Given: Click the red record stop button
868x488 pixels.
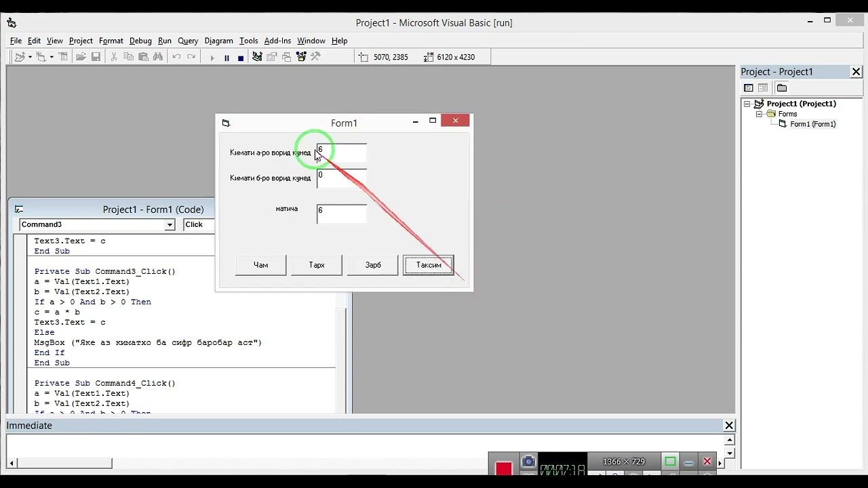Looking at the screenshot, I should coord(503,468).
